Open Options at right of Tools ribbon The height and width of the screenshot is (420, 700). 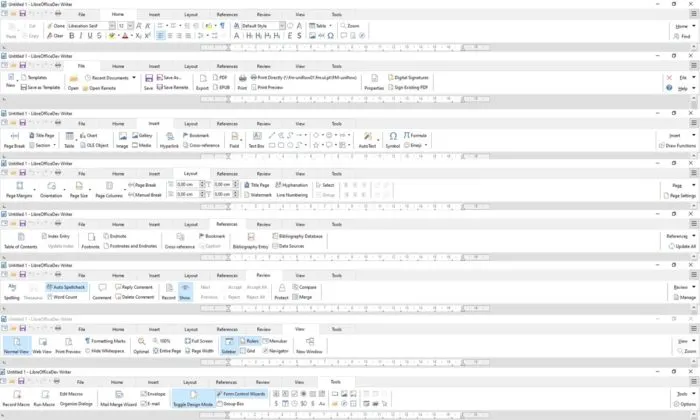684,404
